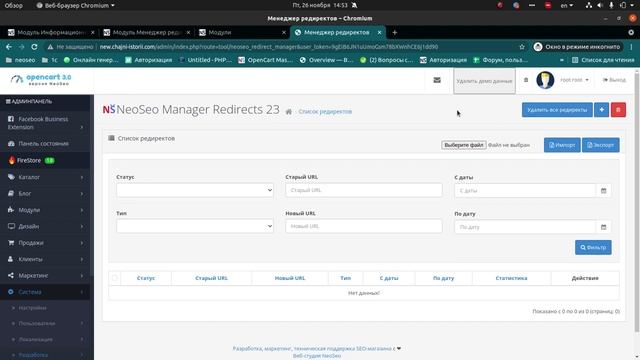The height and width of the screenshot is (360, 640).
Task: Open Настройки submenu item
Action: coord(33,308)
